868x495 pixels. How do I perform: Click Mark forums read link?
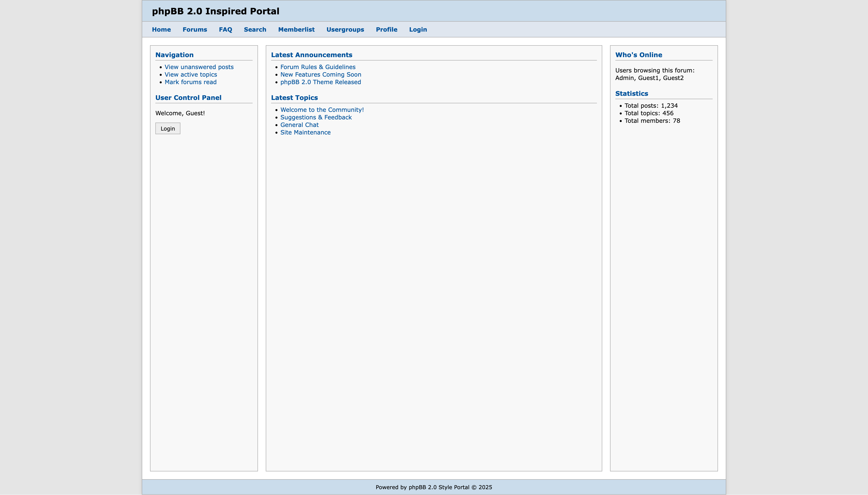click(190, 82)
